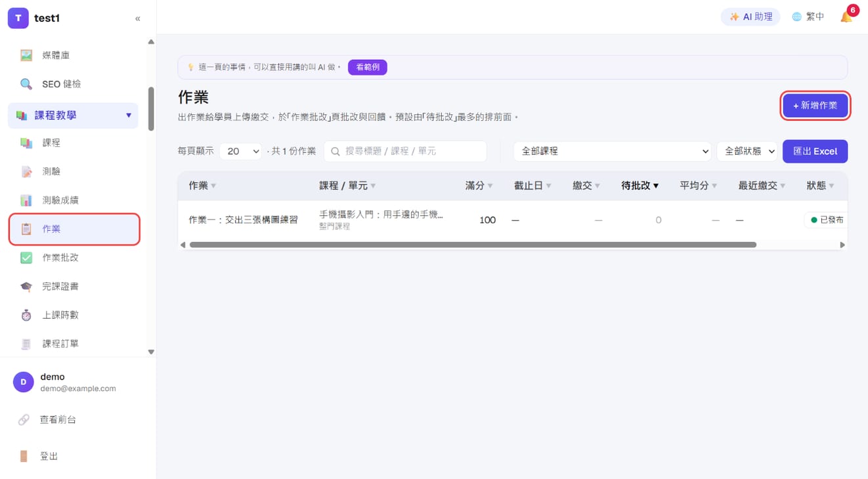This screenshot has width=868, height=479.
Task: Click the 測驗成績 bar chart icon
Action: 26,200
